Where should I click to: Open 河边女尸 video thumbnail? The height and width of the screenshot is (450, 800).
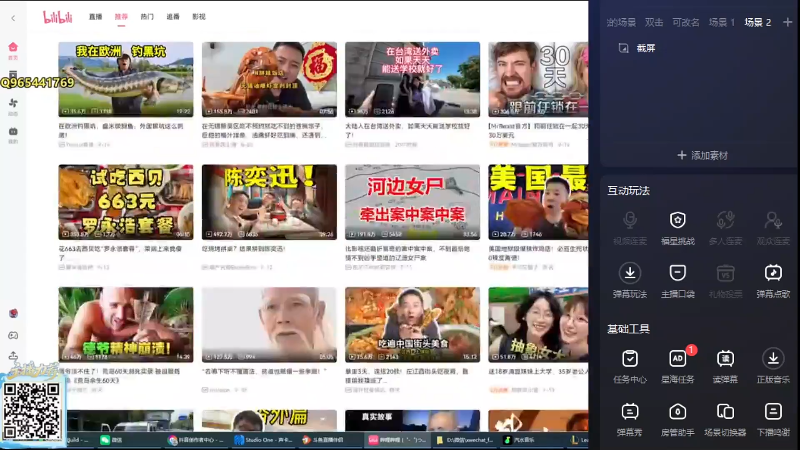[412, 202]
